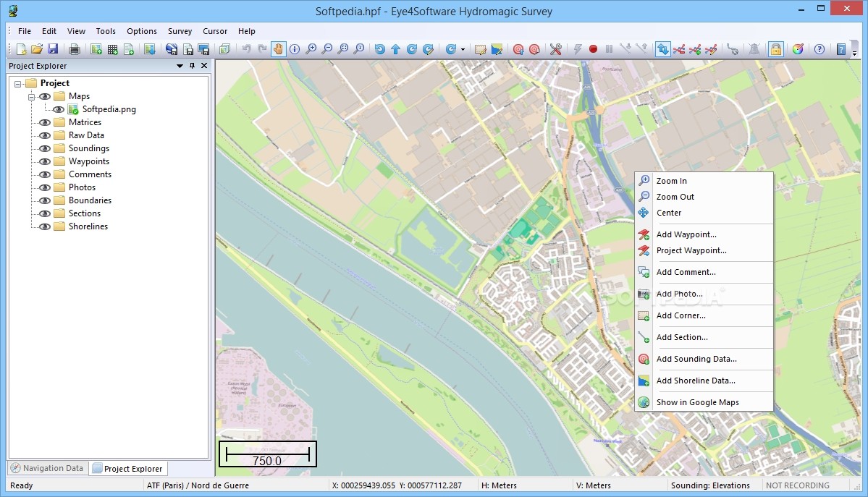Open the File menu
The width and height of the screenshot is (868, 497).
[x=25, y=32]
